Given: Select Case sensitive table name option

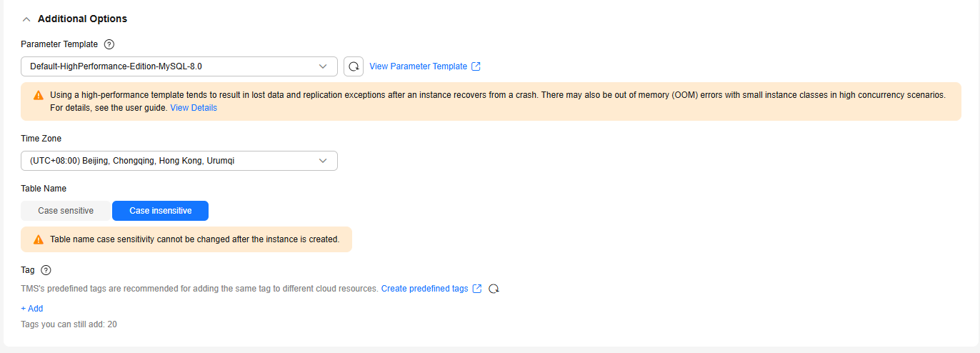Looking at the screenshot, I should 66,211.
